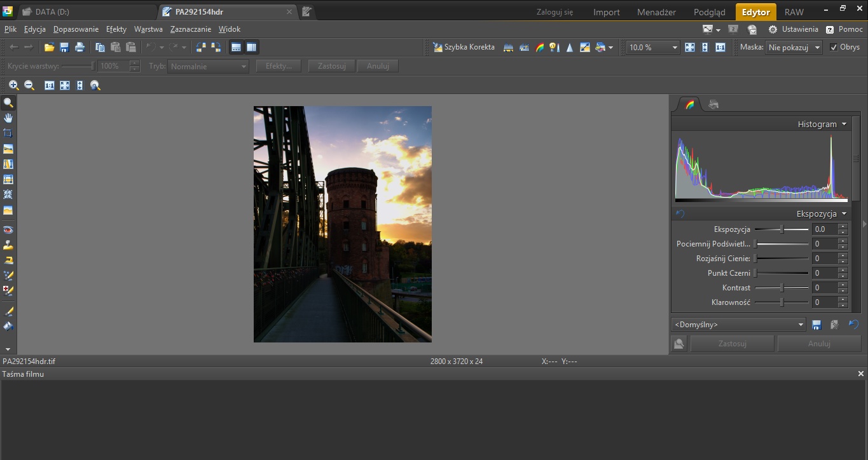
Task: Select the Paint Bucket fill tool
Action: 8,327
